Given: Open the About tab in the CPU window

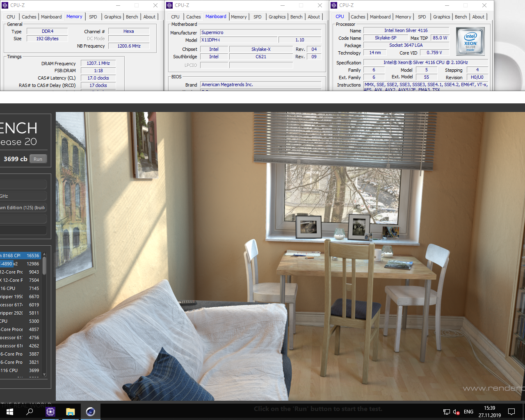Looking at the screenshot, I should coord(478,17).
